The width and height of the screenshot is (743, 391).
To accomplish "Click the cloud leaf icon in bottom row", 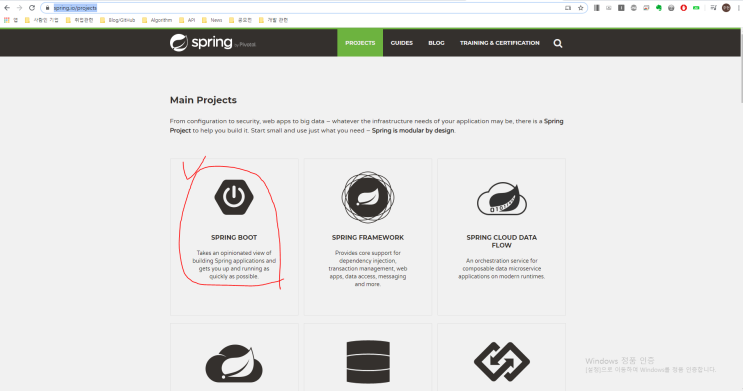I will [x=234, y=364].
